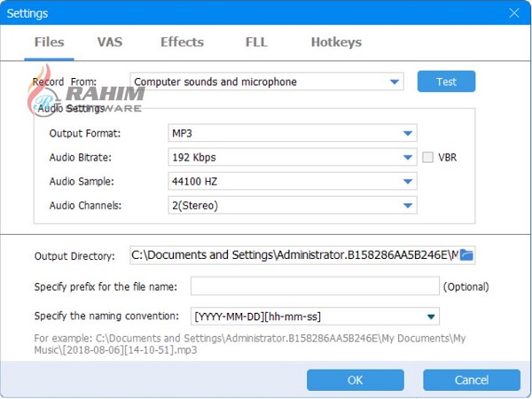Focus the file name prefix field
The width and height of the screenshot is (532, 399).
pos(315,286)
